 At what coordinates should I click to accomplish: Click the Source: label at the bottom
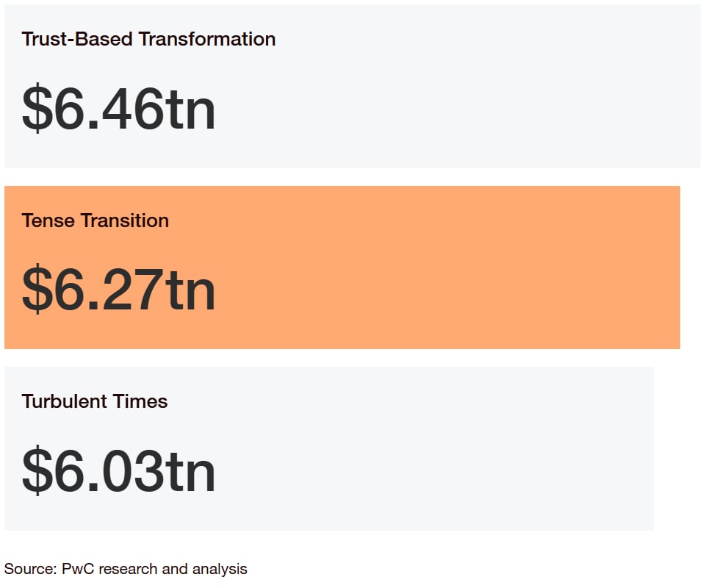click(x=31, y=569)
